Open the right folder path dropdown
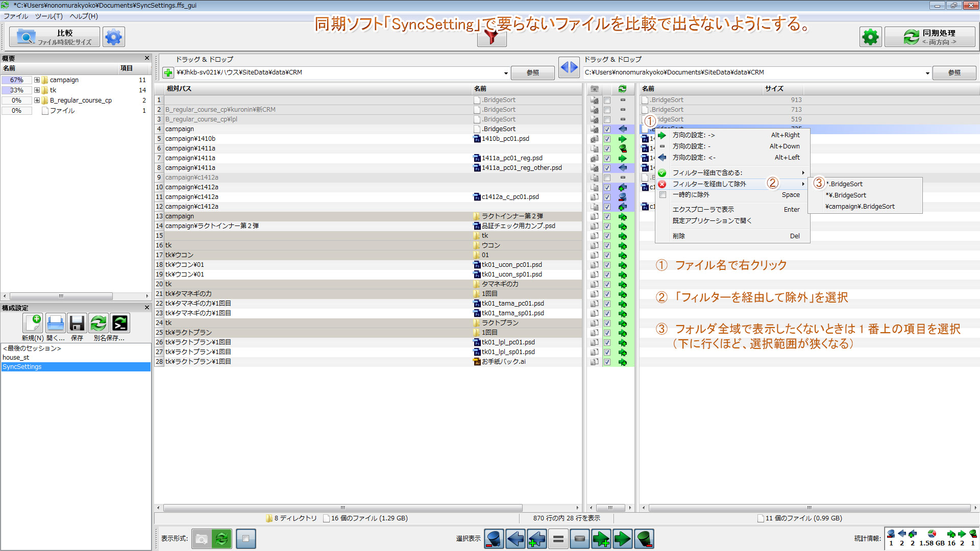The width and height of the screenshot is (980, 551). point(927,73)
